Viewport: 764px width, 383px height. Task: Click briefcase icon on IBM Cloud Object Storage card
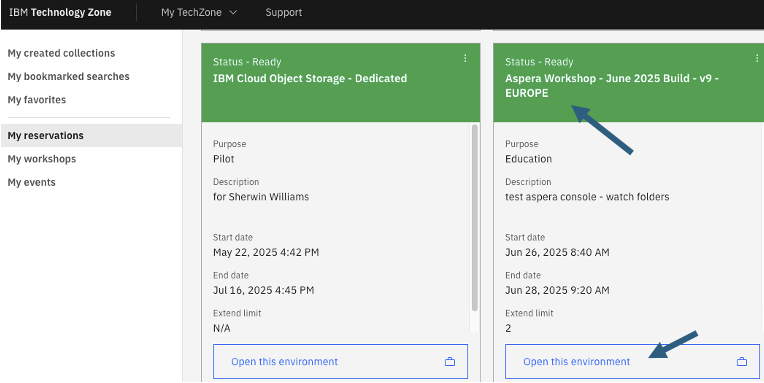click(450, 362)
